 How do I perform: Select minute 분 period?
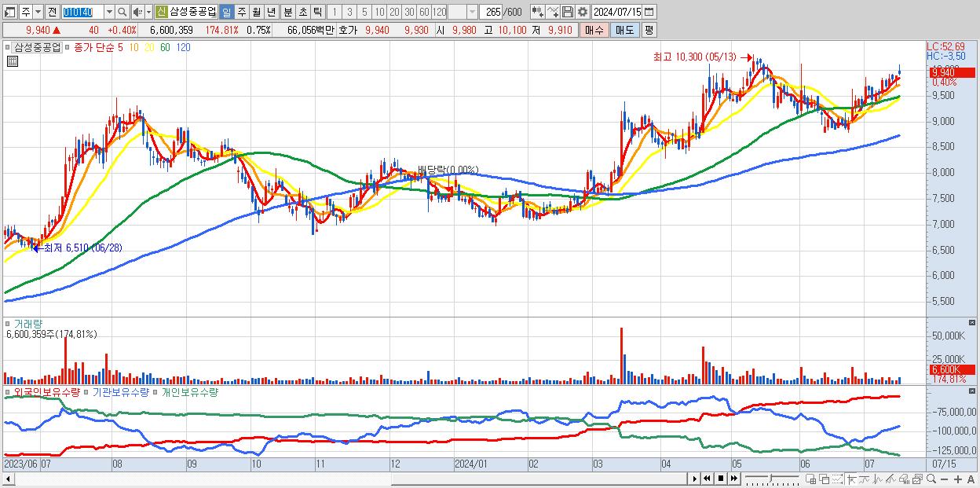point(288,13)
